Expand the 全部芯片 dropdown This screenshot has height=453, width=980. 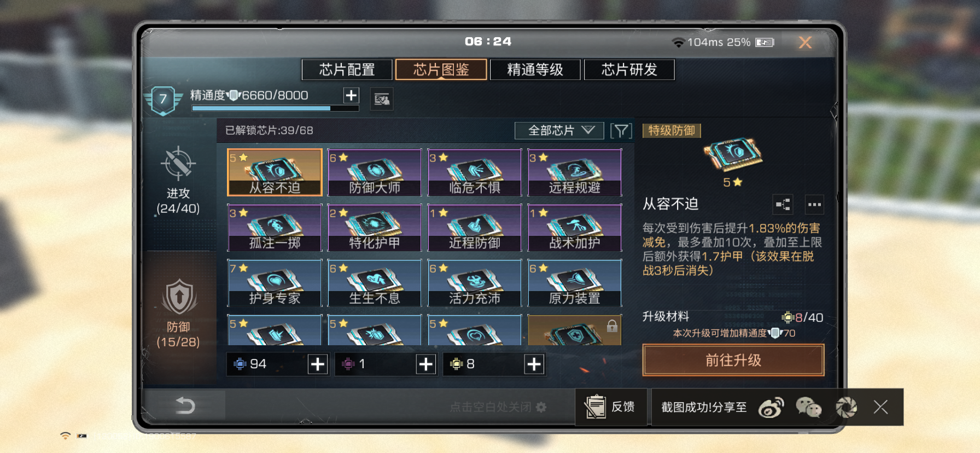coord(559,131)
